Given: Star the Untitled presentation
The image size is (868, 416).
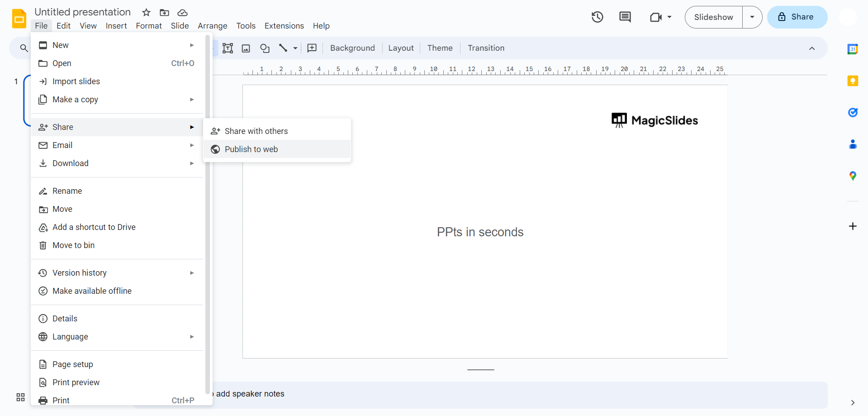Looking at the screenshot, I should 146,13.
